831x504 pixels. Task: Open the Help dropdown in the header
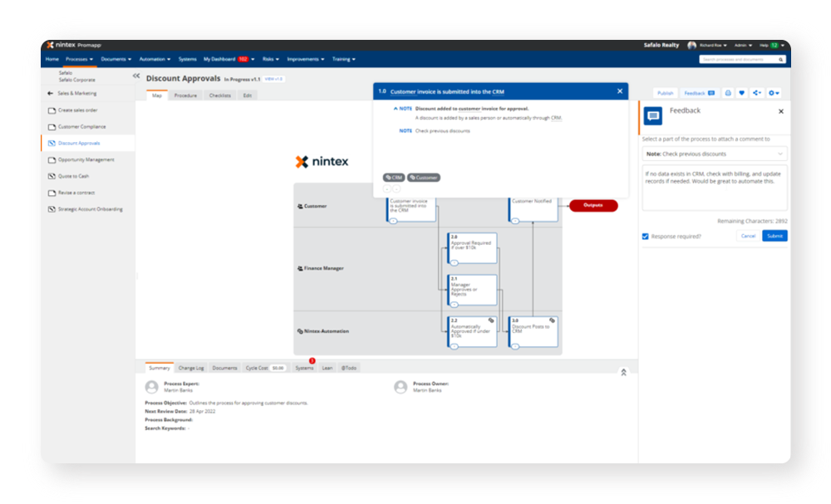point(772,46)
